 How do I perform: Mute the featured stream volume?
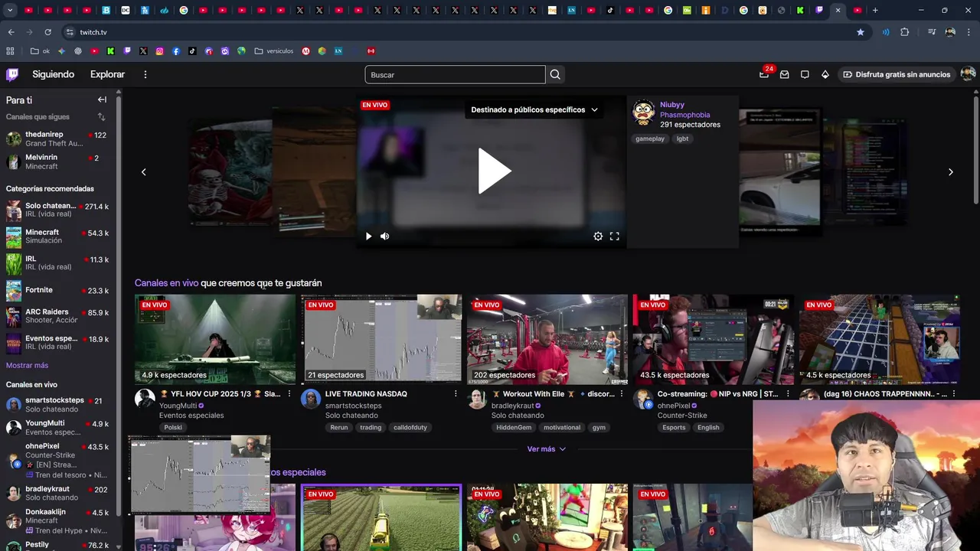pos(384,236)
